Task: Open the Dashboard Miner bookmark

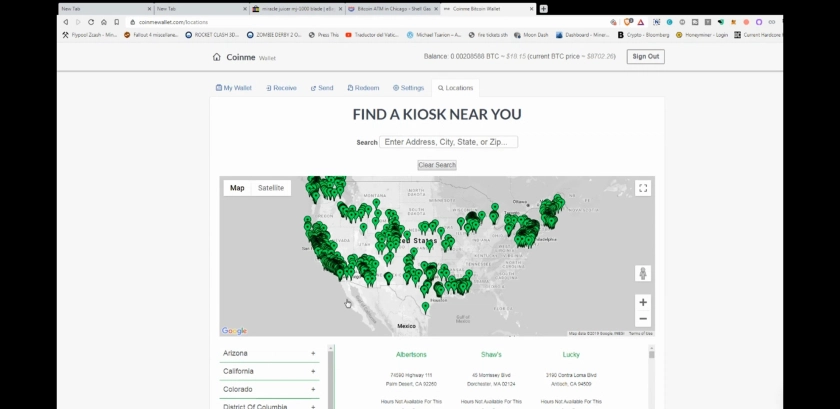Action: pos(583,35)
